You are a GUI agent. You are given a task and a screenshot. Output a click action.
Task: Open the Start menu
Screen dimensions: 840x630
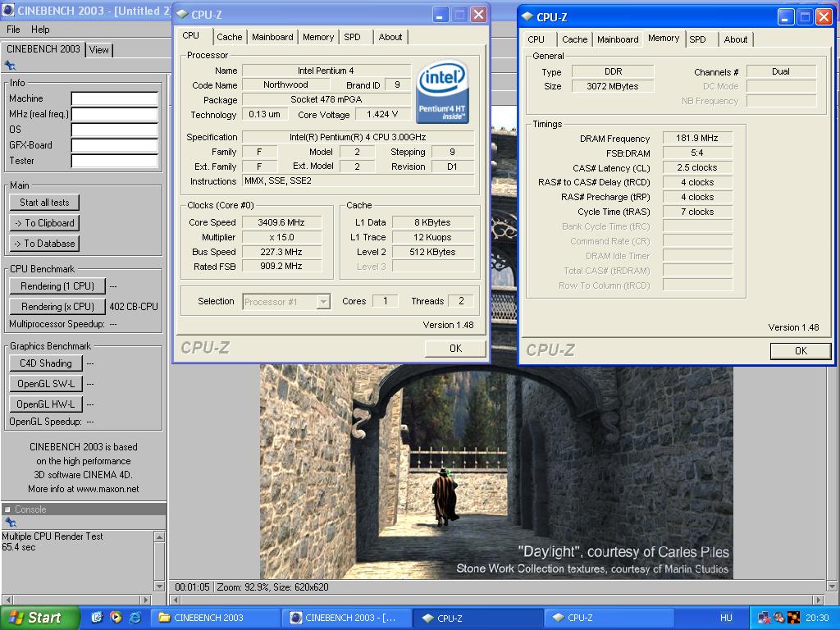click(39, 618)
